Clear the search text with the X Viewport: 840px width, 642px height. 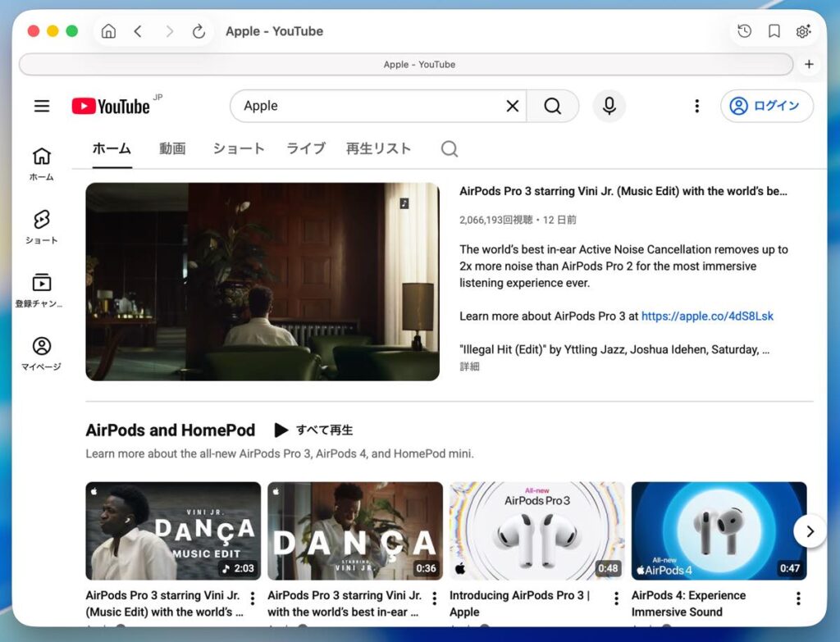click(512, 106)
